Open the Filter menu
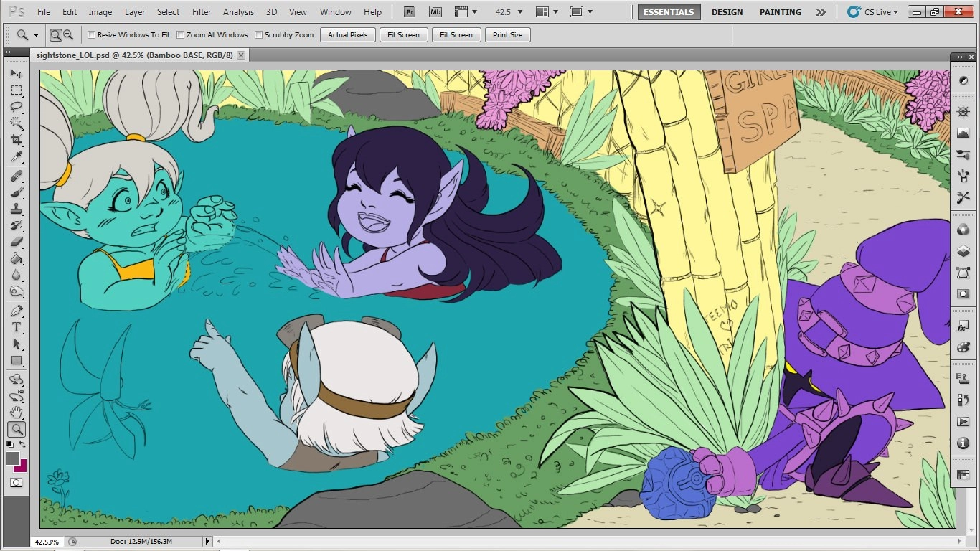Image resolution: width=980 pixels, height=551 pixels. 202,12
